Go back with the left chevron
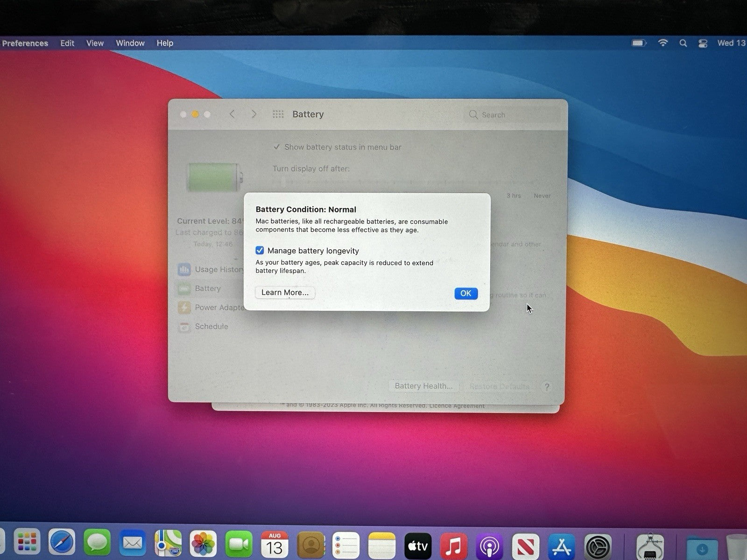Image resolution: width=747 pixels, height=560 pixels. click(x=232, y=114)
